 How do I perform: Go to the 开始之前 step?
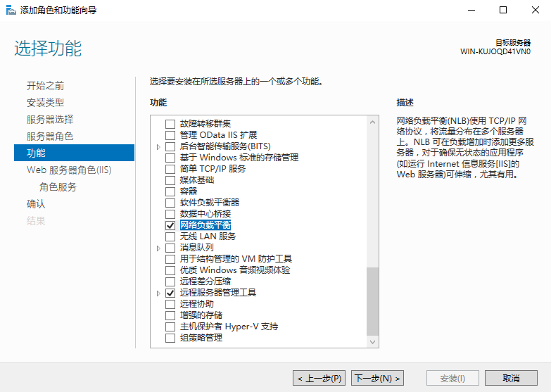pos(45,85)
